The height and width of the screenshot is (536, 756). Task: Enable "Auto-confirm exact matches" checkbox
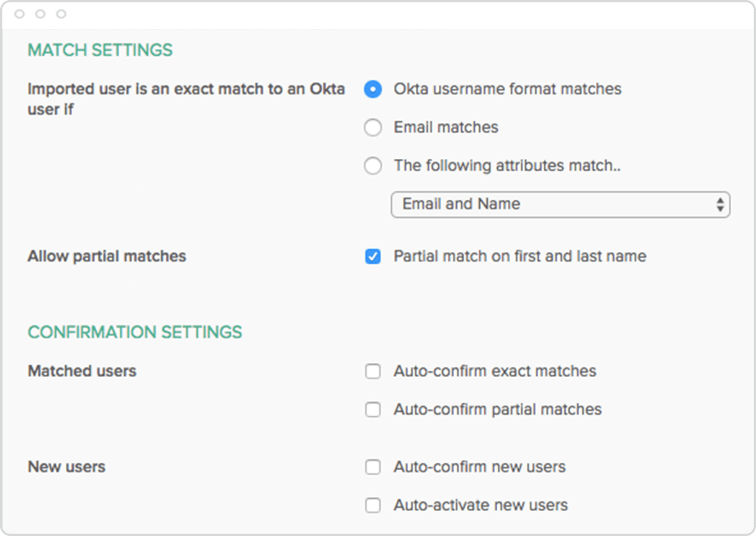pyautogui.click(x=372, y=372)
